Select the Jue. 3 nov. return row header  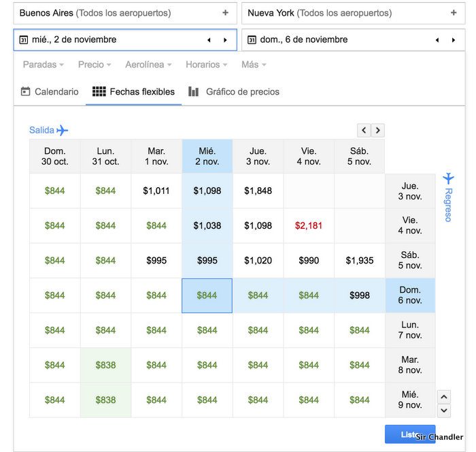(410, 191)
